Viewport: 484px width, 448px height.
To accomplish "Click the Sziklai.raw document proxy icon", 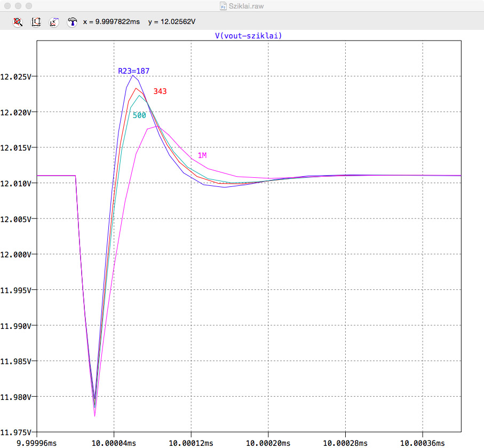I will click(223, 6).
